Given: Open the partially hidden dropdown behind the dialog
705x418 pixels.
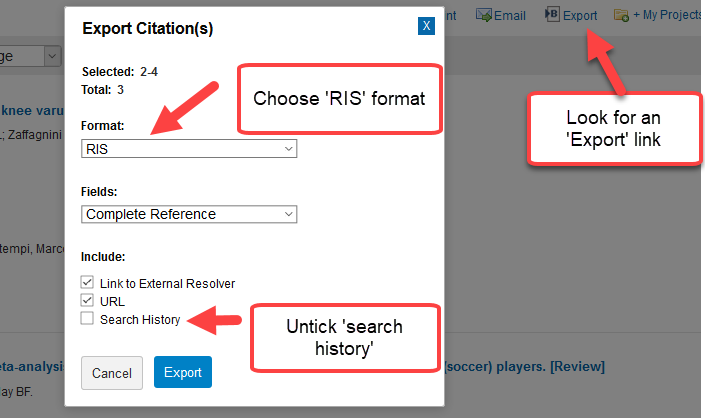Looking at the screenshot, I should (x=52, y=56).
